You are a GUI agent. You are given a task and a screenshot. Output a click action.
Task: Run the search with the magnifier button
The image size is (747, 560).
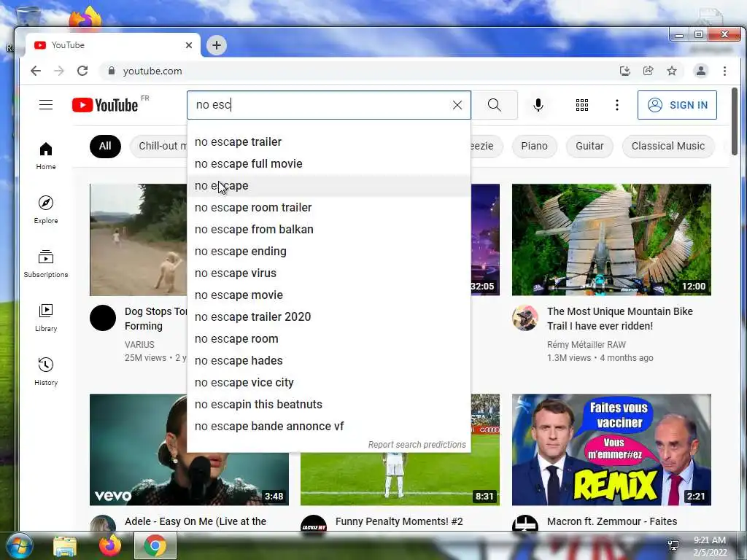[x=495, y=105]
